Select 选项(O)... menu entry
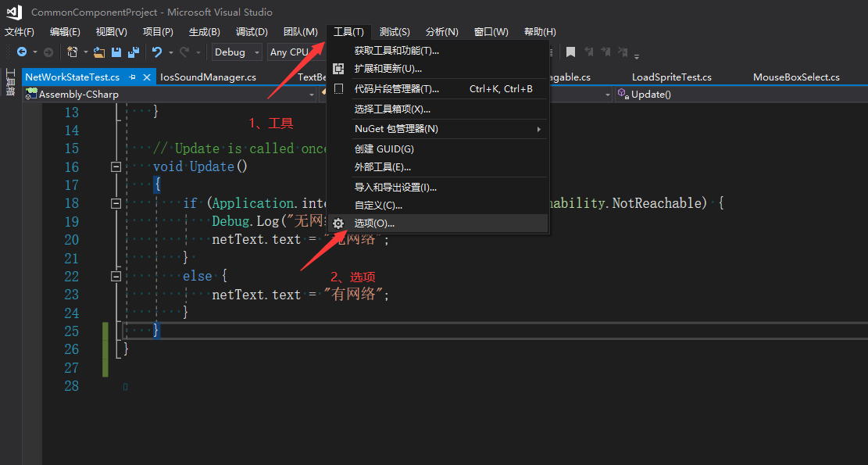 click(438, 224)
